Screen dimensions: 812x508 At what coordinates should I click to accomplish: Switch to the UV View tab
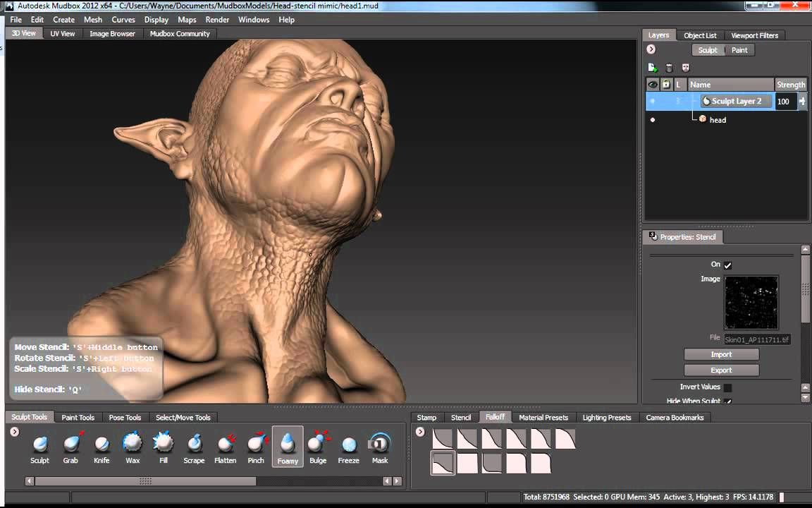[x=63, y=34]
